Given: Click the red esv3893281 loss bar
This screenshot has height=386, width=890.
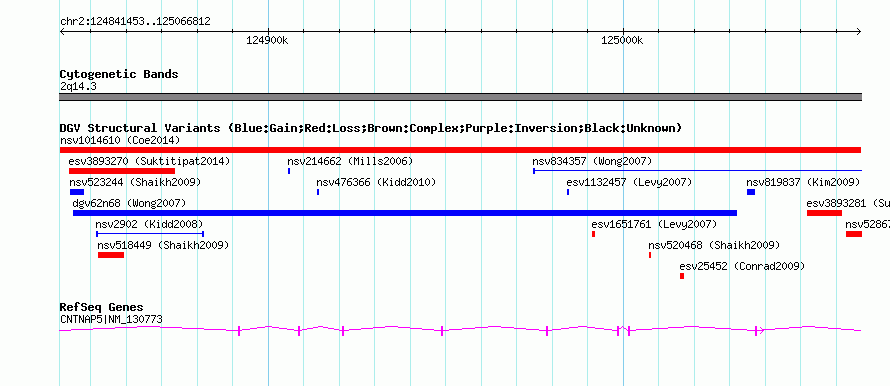Looking at the screenshot, I should [824, 213].
